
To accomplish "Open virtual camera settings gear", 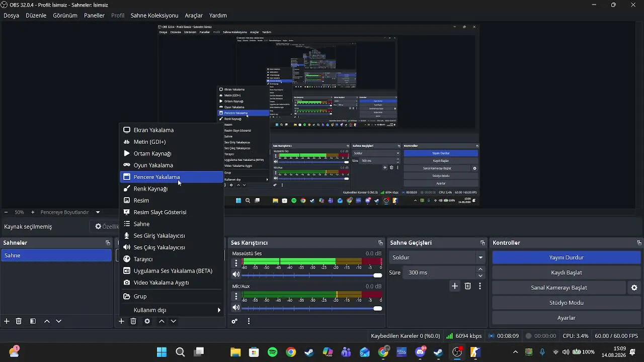I will 634,288.
